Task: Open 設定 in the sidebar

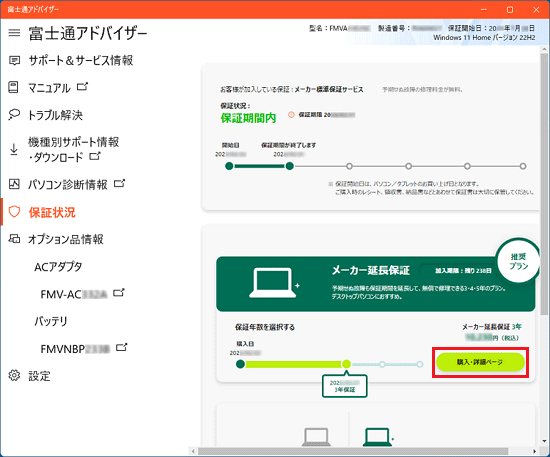Action: [x=39, y=376]
